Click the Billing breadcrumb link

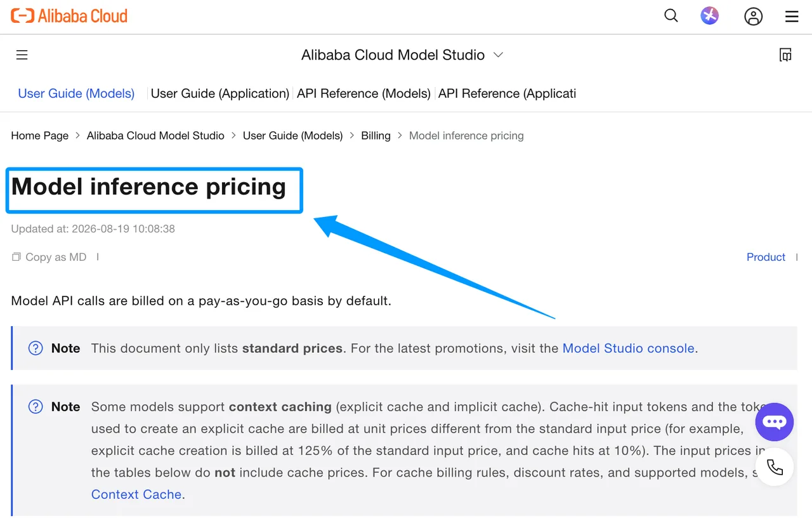click(376, 136)
